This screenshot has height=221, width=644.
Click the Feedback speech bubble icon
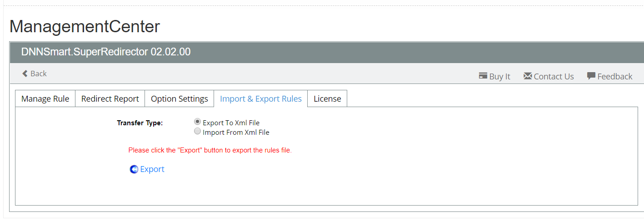[x=591, y=76]
